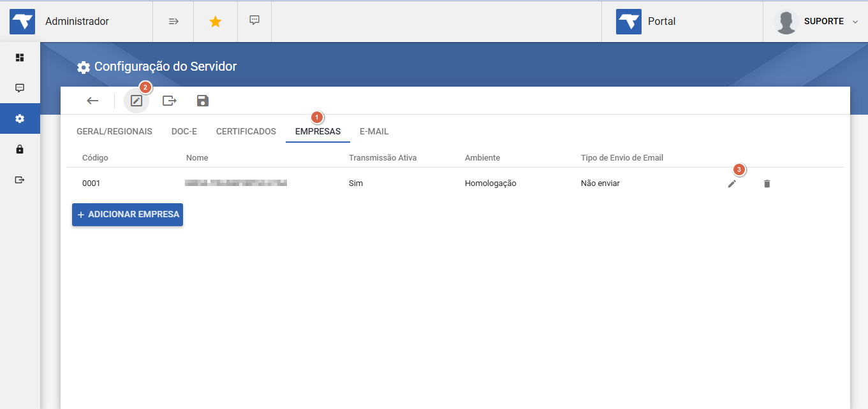Open the dashboard icon in sidebar
Viewport: 868px width, 409px height.
[x=20, y=57]
